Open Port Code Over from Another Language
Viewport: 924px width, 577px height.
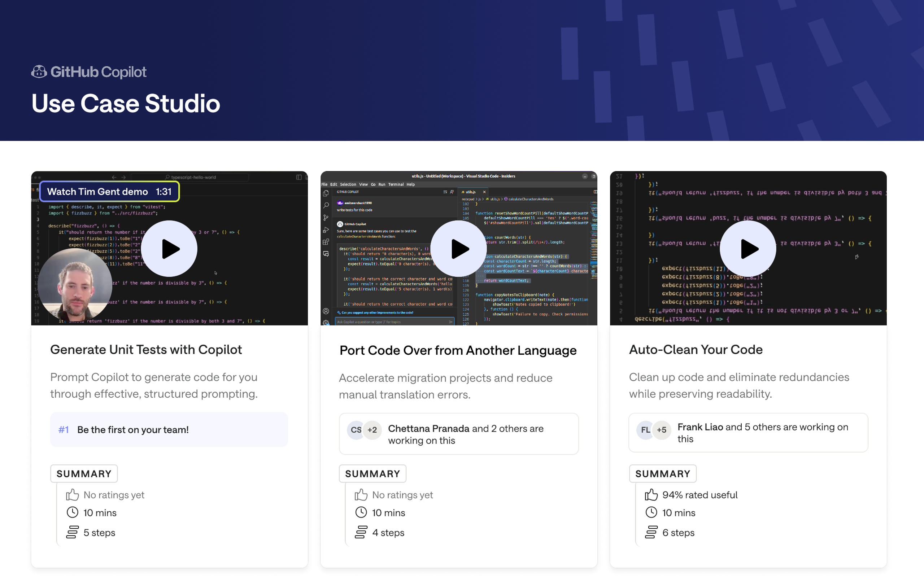(x=458, y=350)
